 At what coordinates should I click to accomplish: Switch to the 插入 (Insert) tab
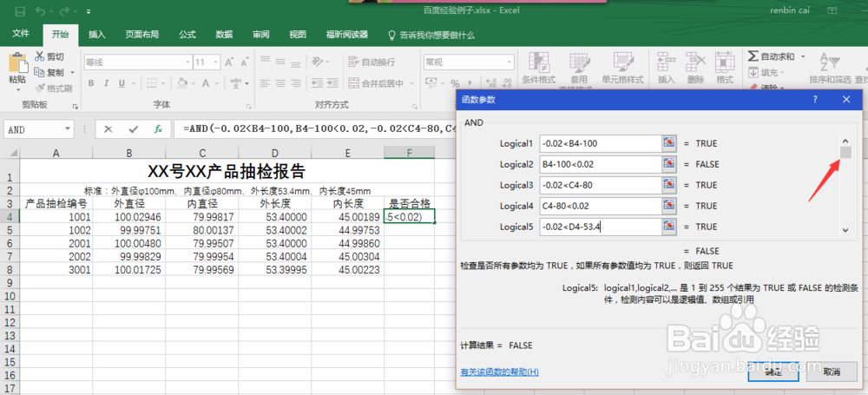[x=97, y=35]
